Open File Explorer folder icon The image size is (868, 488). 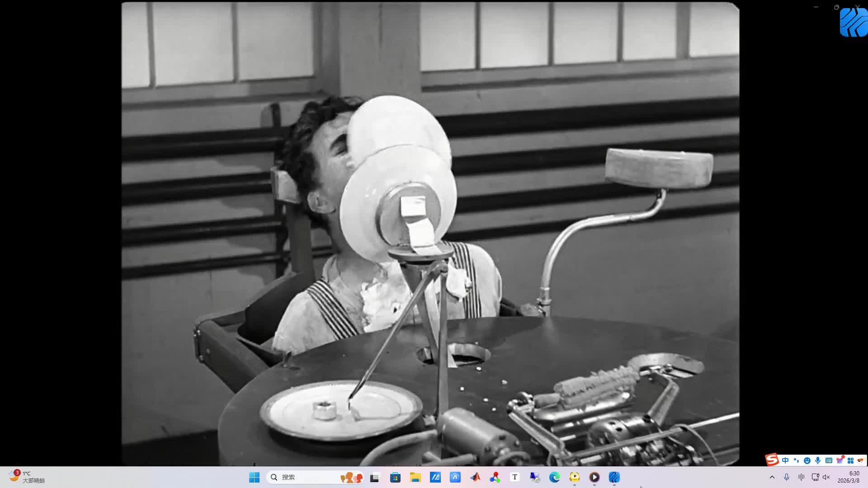pos(415,477)
